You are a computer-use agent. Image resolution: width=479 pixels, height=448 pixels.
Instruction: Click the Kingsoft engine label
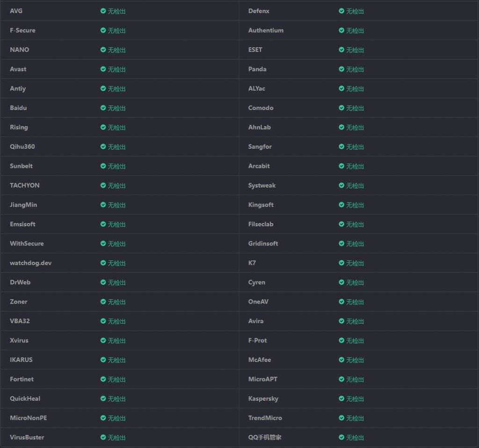[x=261, y=205]
